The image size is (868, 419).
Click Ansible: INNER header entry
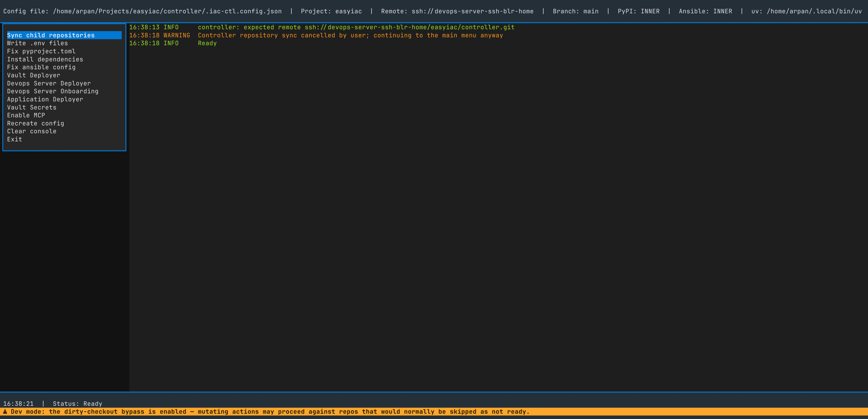[x=705, y=12]
